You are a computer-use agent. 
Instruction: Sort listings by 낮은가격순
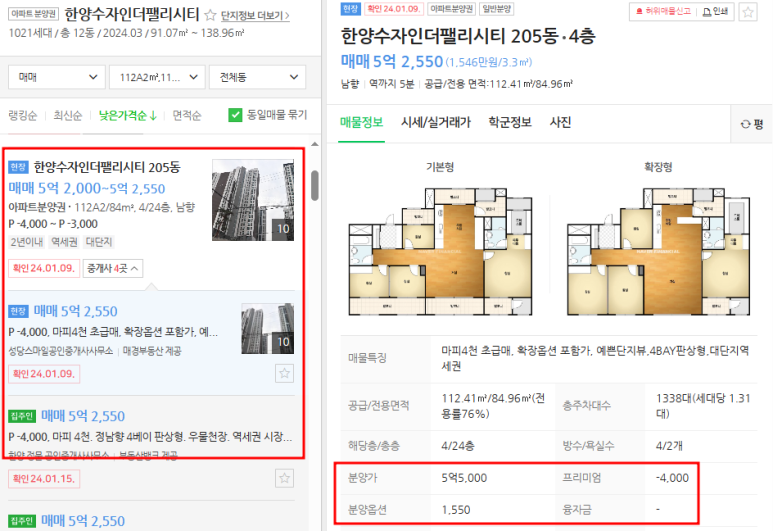tap(128, 116)
